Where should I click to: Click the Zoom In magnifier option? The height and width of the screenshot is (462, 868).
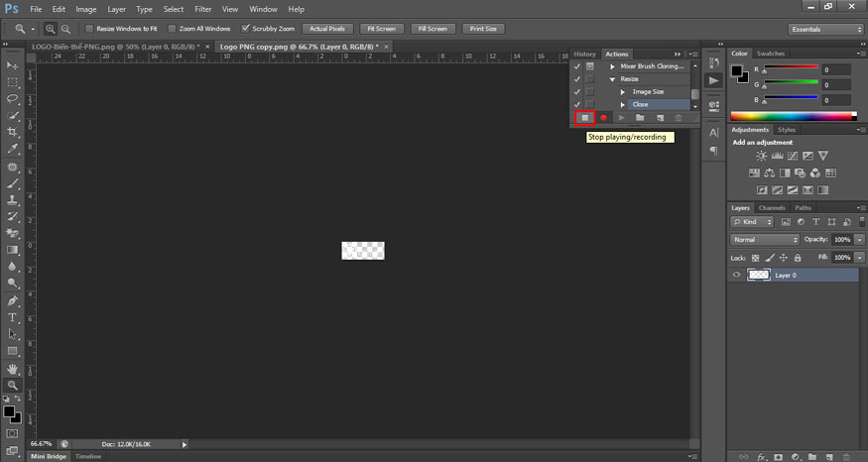coord(51,29)
